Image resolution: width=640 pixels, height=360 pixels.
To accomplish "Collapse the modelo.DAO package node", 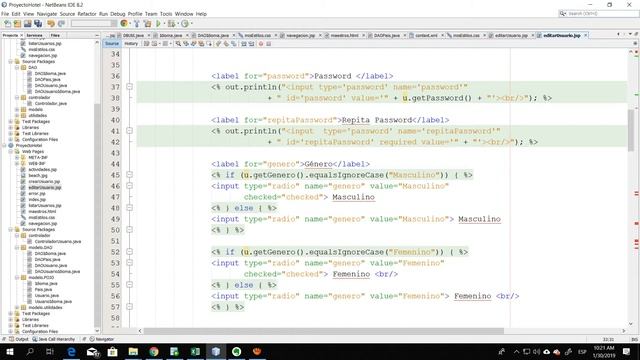I will [x=17, y=247].
